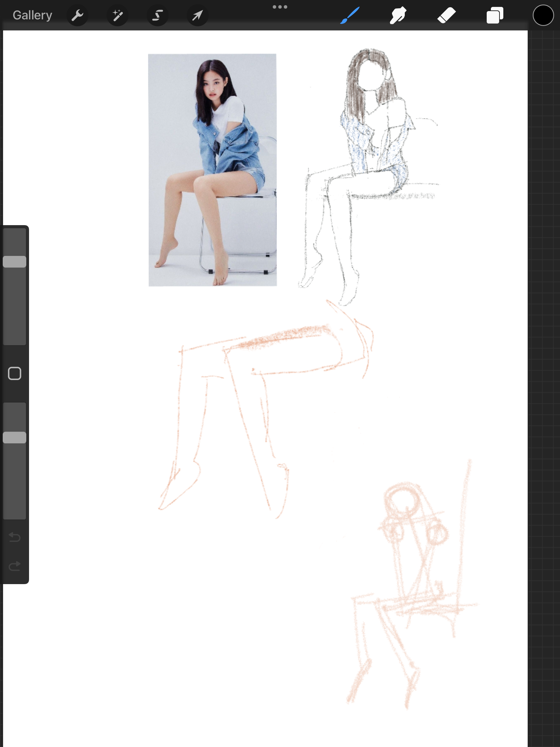Activate the Transform arrow tool

point(198,15)
